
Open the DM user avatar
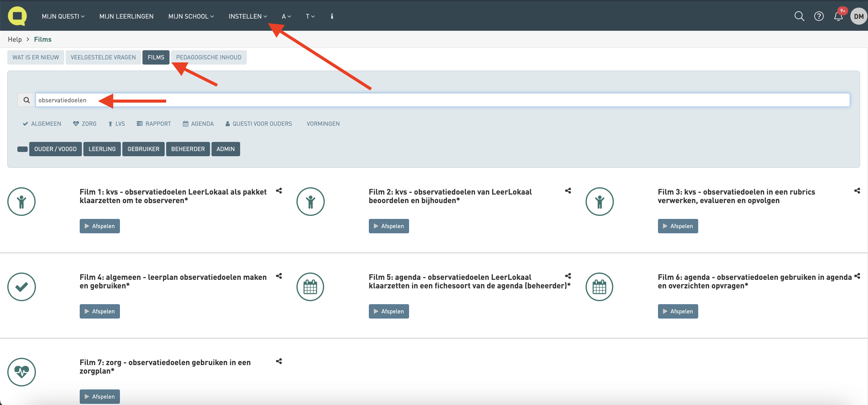click(x=858, y=16)
